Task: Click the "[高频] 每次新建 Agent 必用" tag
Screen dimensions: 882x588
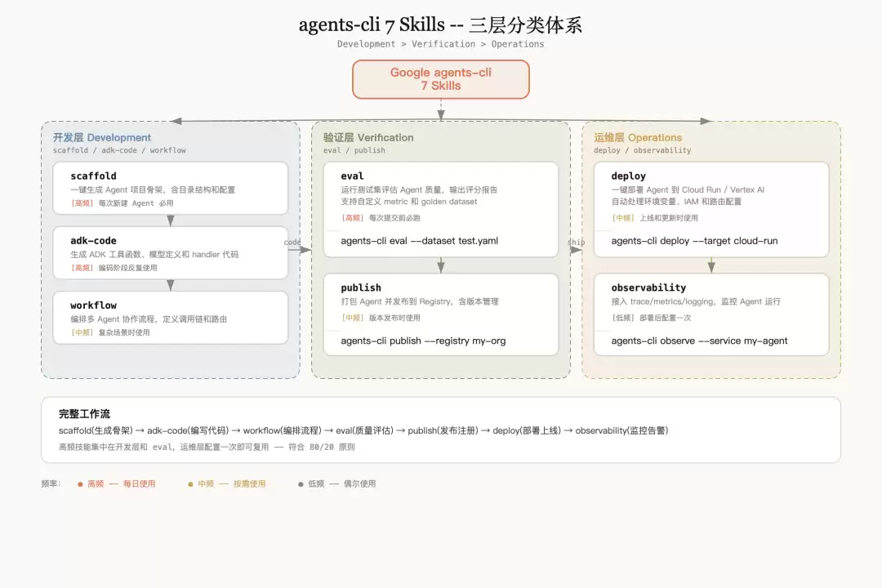Action: click(122, 203)
